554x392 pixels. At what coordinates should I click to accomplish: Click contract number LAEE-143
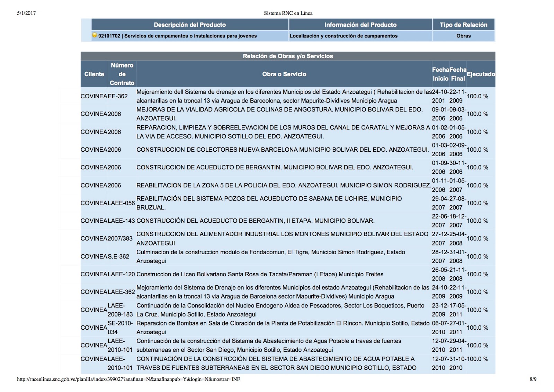point(121,221)
